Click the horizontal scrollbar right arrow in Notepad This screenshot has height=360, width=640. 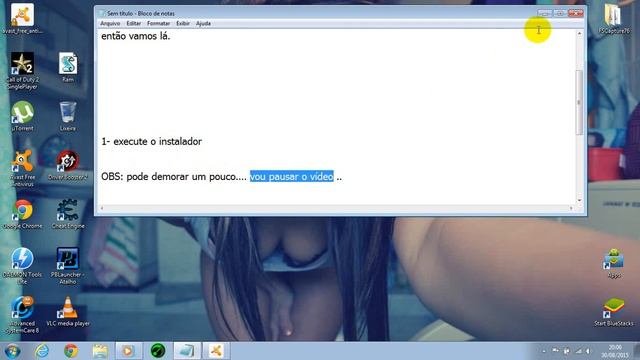(x=571, y=208)
